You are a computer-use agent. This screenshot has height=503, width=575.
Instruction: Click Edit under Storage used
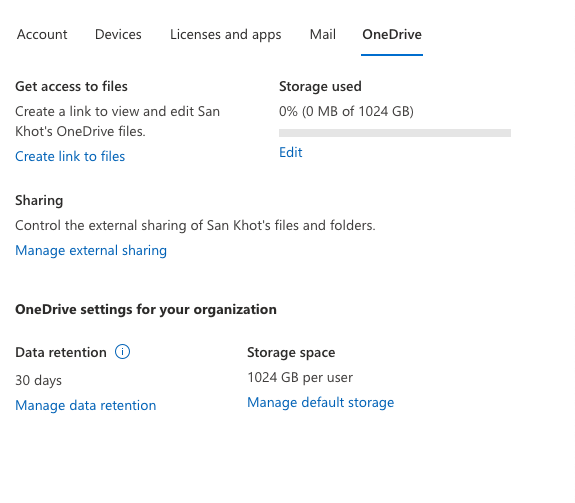pos(291,152)
